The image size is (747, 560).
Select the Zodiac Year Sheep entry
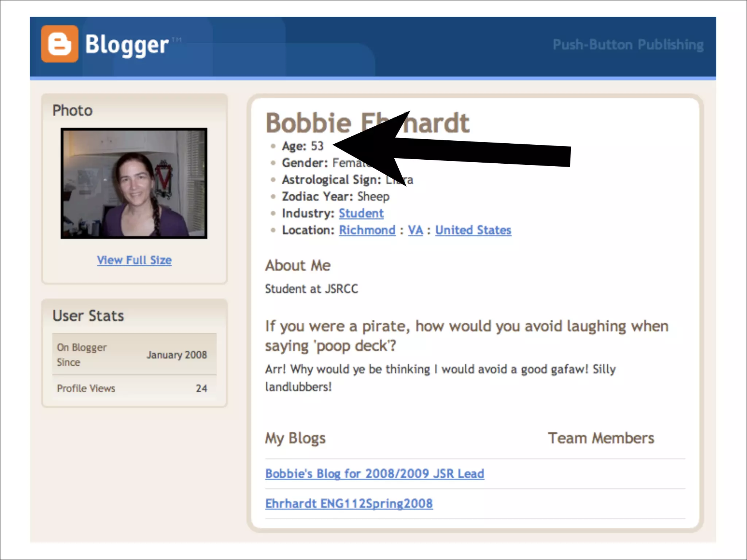(335, 197)
